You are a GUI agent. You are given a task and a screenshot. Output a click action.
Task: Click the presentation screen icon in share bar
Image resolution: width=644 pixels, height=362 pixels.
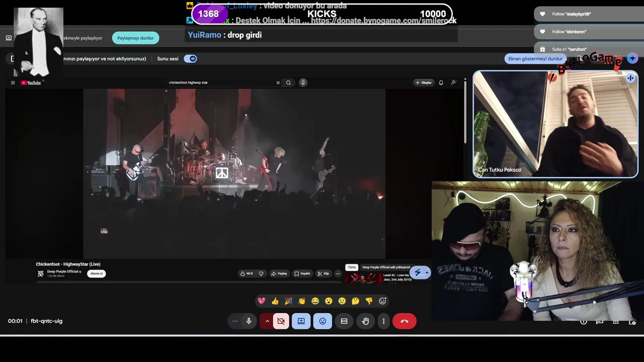tap(9, 38)
